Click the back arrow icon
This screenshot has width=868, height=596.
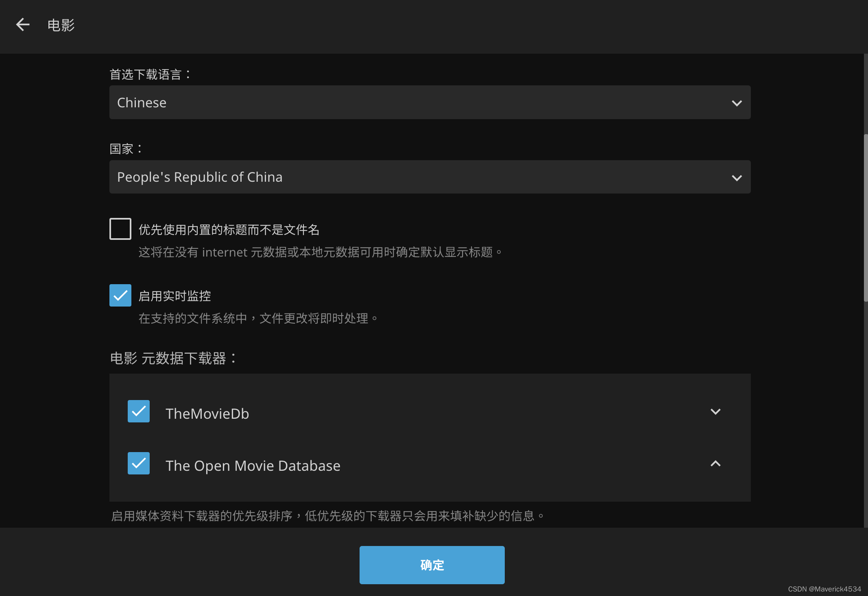pyautogui.click(x=23, y=25)
